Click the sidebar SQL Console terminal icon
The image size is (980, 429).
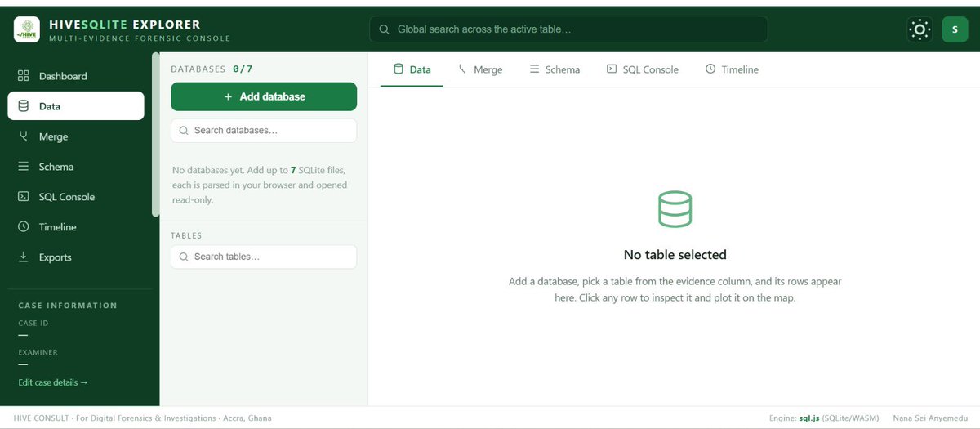click(23, 197)
